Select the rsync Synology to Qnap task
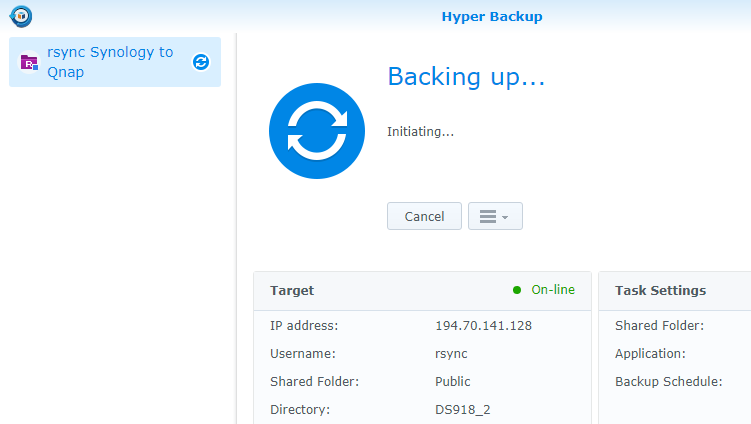This screenshot has width=751, height=424. coord(115,62)
